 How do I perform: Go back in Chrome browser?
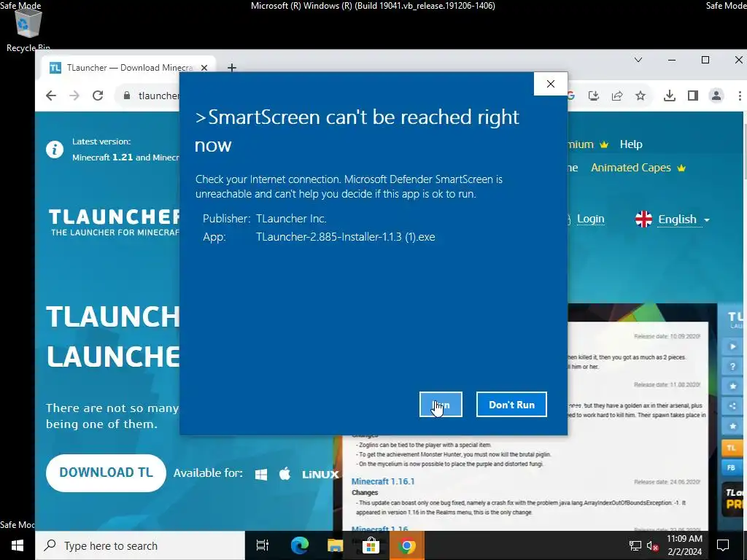click(x=51, y=96)
